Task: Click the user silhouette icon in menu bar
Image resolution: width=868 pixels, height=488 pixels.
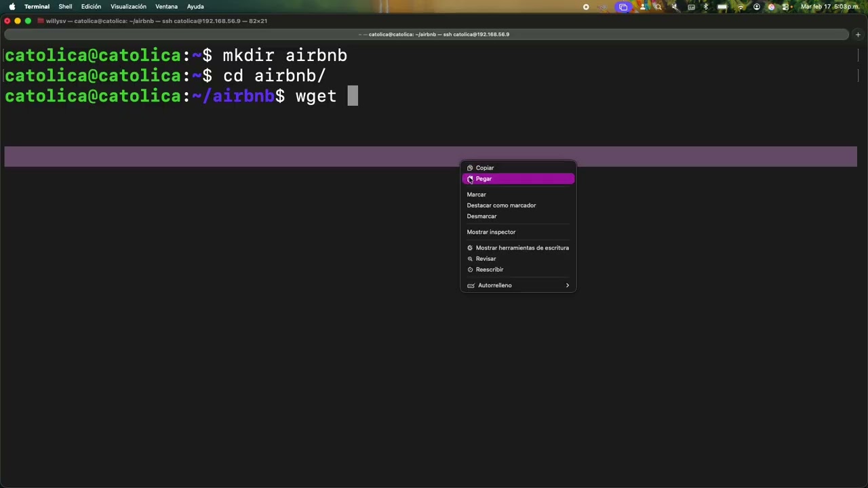Action: coord(642,7)
